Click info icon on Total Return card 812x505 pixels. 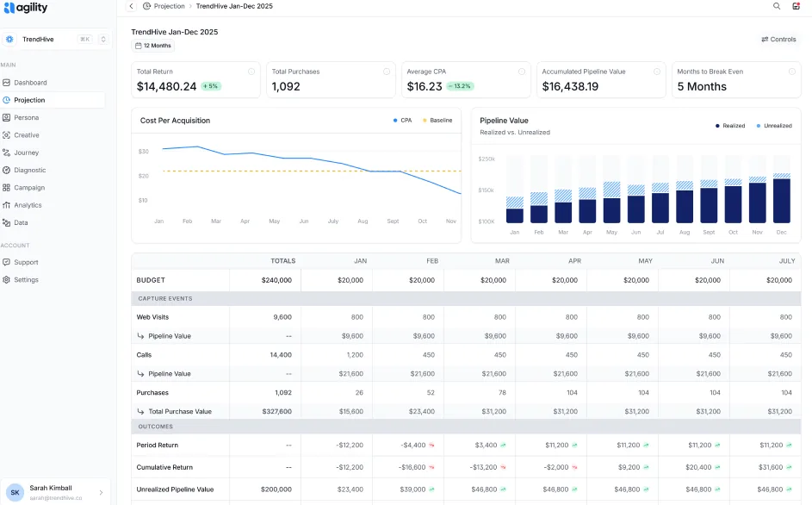[251, 72]
